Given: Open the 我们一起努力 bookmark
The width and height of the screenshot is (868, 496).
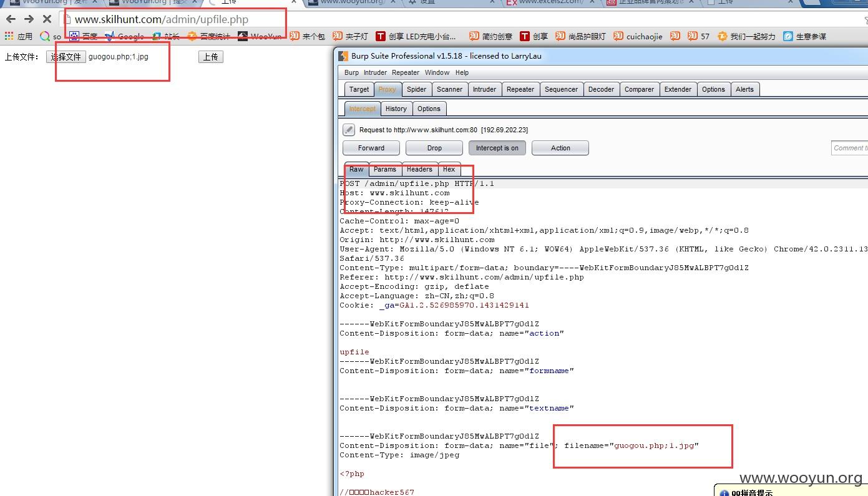Looking at the screenshot, I should (x=746, y=36).
